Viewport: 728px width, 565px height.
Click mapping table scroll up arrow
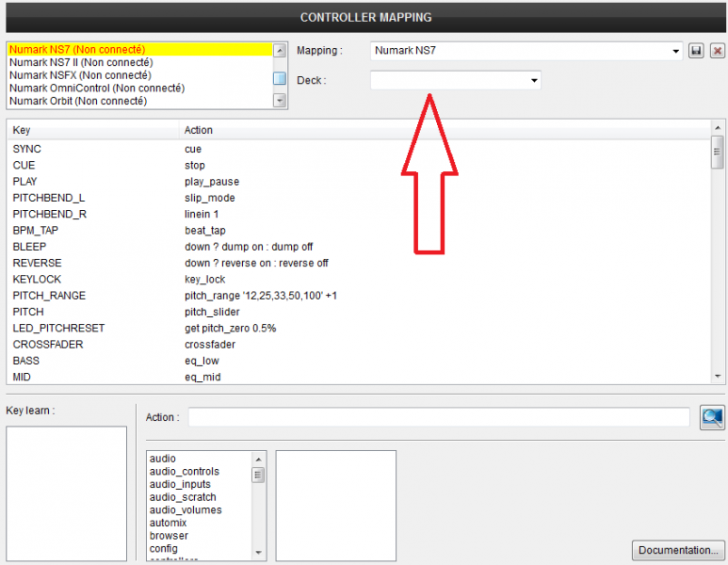(x=718, y=127)
